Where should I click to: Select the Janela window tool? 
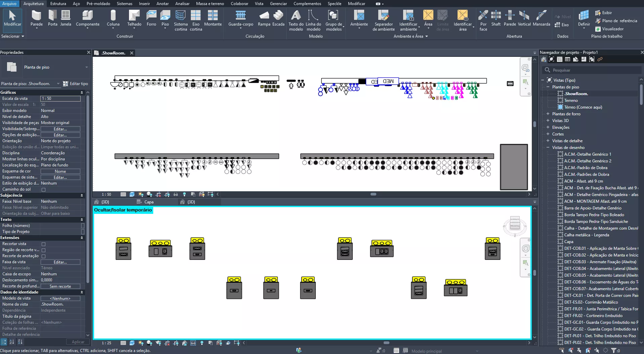pos(66,18)
